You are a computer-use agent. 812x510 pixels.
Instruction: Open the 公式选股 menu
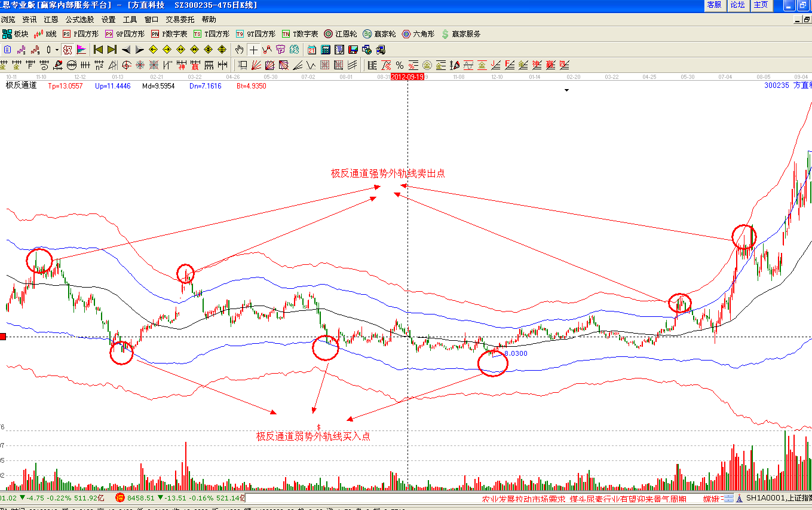[79, 20]
